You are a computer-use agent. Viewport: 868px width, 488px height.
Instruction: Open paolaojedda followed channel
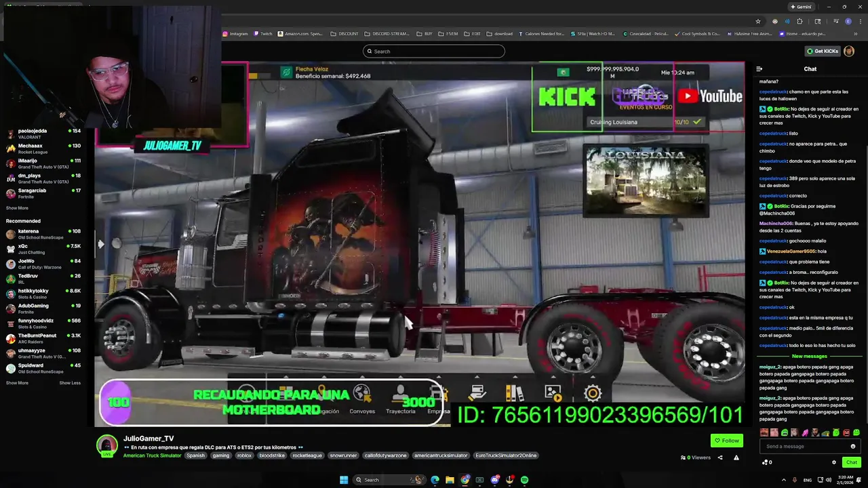[43, 134]
